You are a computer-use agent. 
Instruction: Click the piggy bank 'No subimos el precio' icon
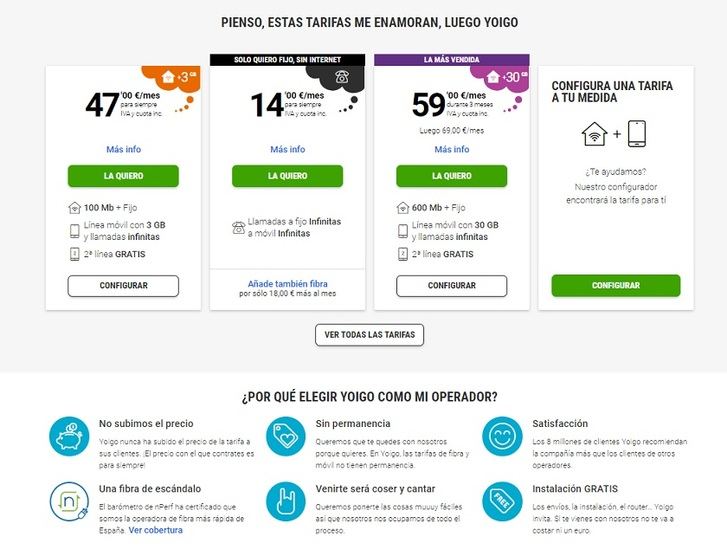pos(69,437)
